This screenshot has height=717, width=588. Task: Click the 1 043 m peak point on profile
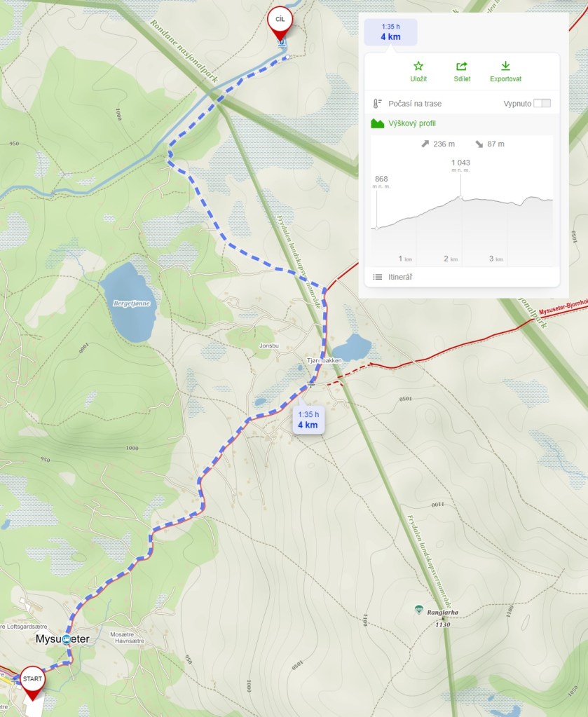[x=460, y=198]
